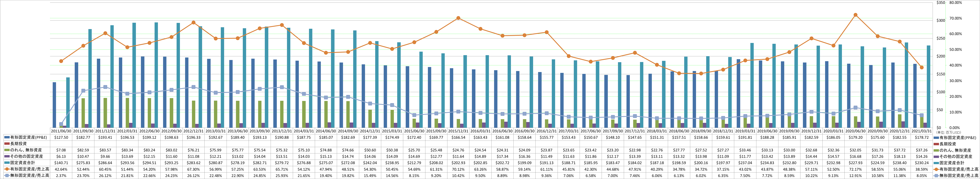This screenshot has width=980, height=179.
Task: Select the 42.64% ratio cell
Action: coord(61,169)
